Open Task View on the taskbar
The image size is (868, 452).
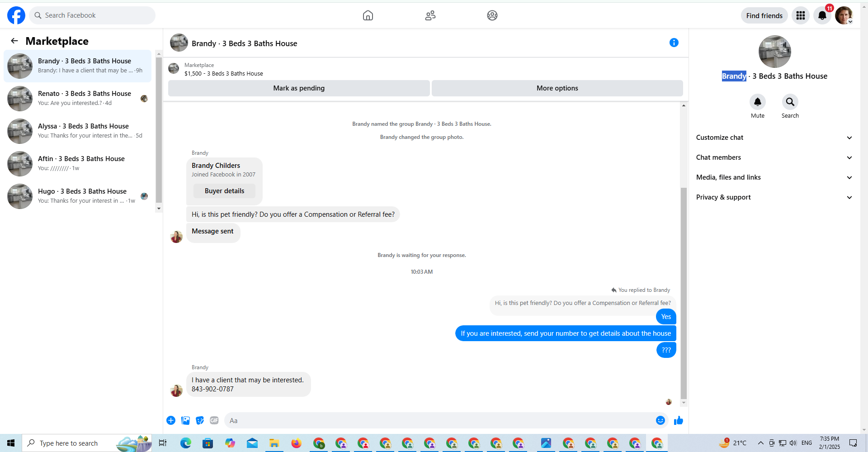click(163, 443)
